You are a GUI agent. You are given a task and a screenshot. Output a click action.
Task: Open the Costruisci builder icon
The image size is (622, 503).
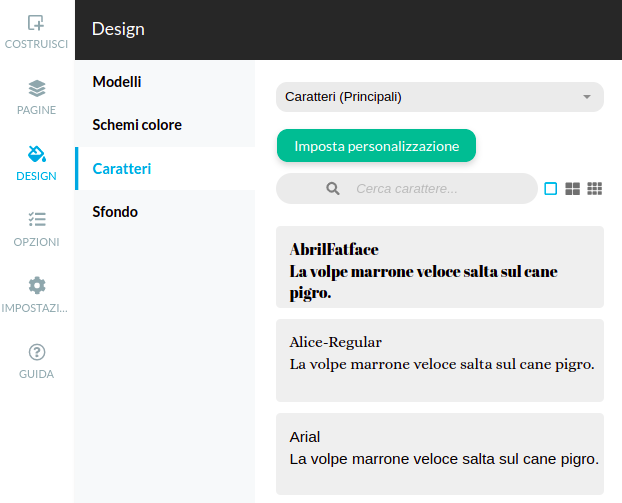tap(36, 23)
